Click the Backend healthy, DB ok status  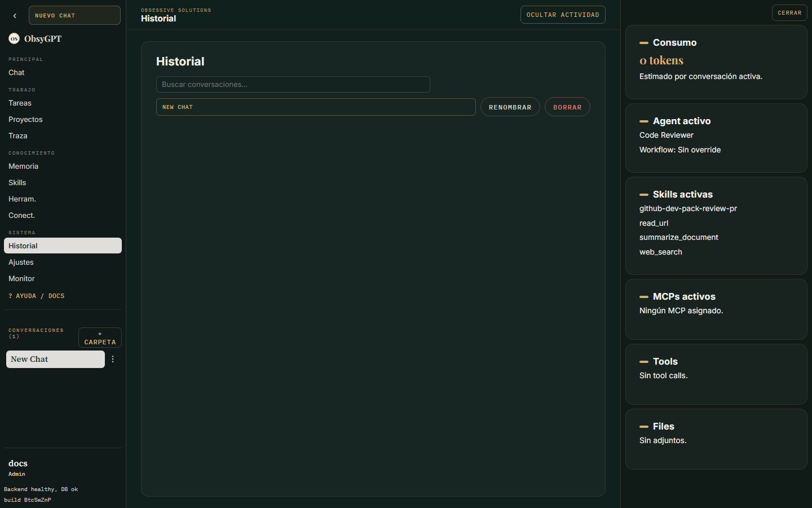41,489
